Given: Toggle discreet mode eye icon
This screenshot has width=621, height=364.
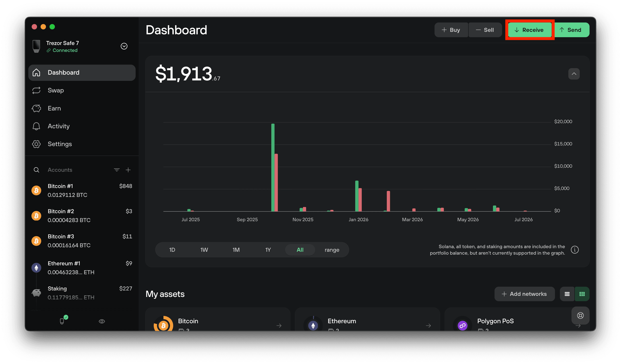Looking at the screenshot, I should (102, 321).
